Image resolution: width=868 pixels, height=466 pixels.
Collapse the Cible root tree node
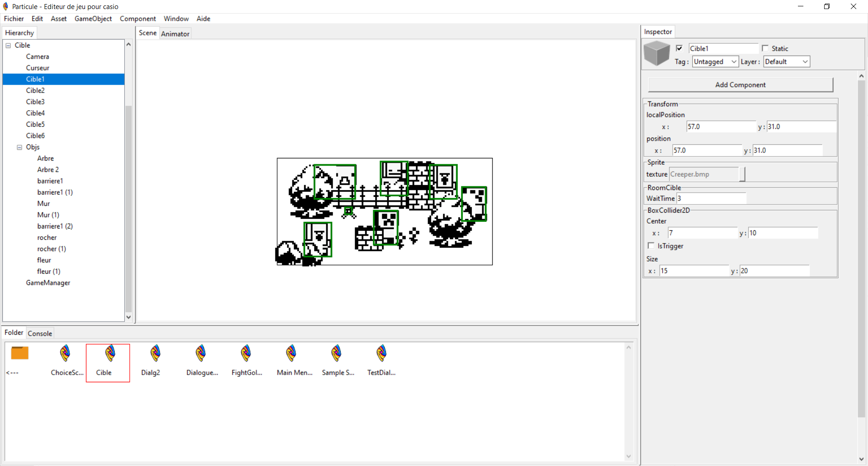tap(8, 45)
